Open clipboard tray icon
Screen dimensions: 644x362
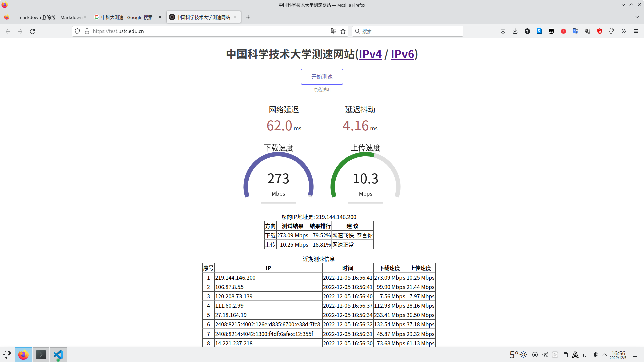(x=565, y=355)
